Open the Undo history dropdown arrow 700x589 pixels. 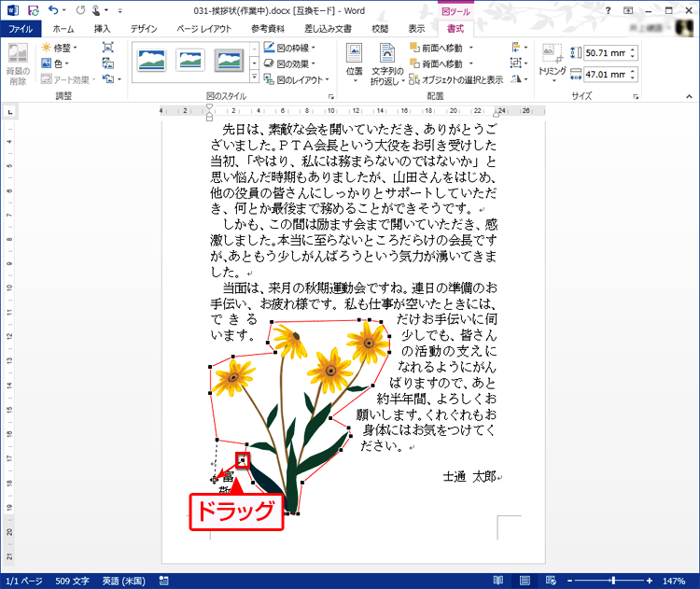pos(63,10)
